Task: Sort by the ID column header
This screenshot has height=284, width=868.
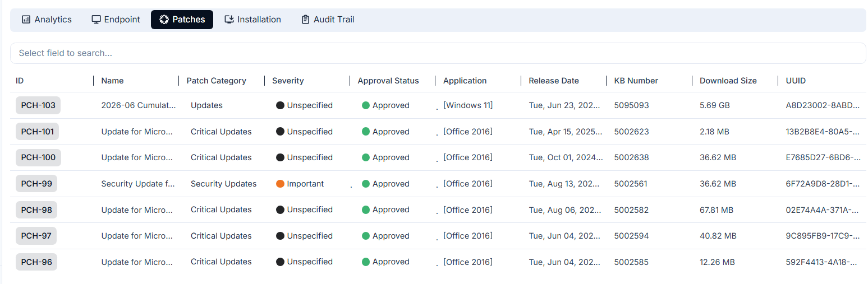Action: point(20,81)
